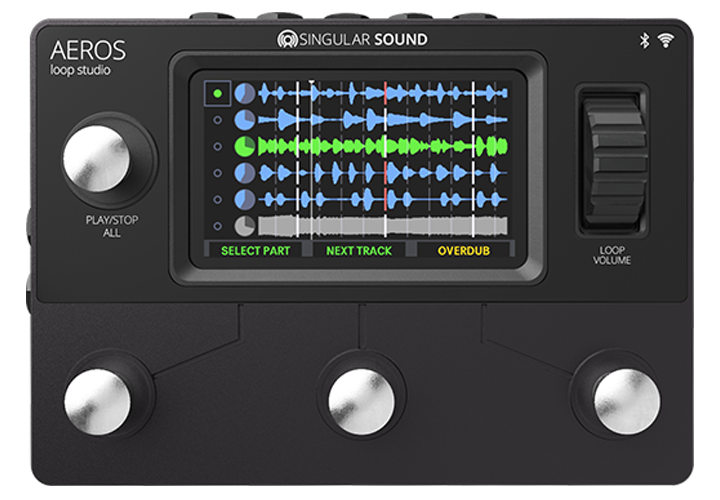Tap the SELECT PART button
The height and width of the screenshot is (500, 720).
tap(256, 250)
